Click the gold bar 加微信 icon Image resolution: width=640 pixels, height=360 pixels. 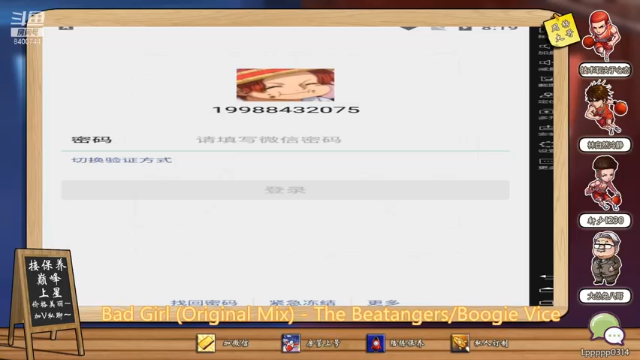pos(206,342)
